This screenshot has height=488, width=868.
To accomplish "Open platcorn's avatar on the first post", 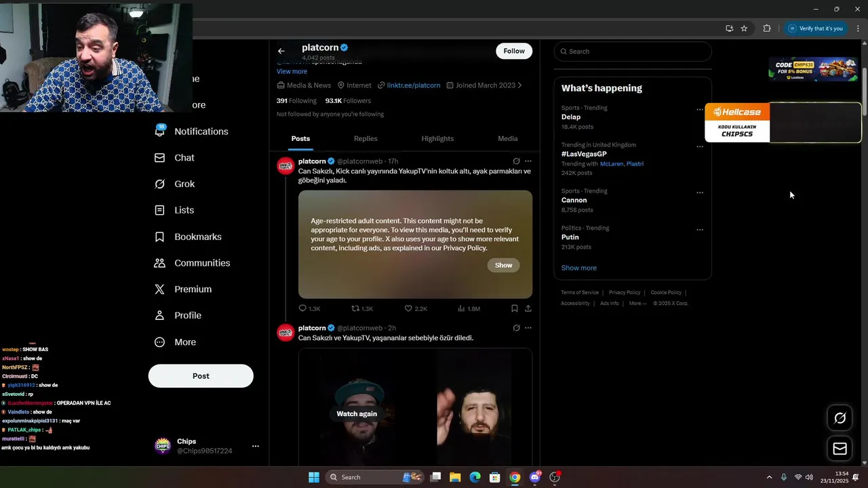I will [285, 166].
